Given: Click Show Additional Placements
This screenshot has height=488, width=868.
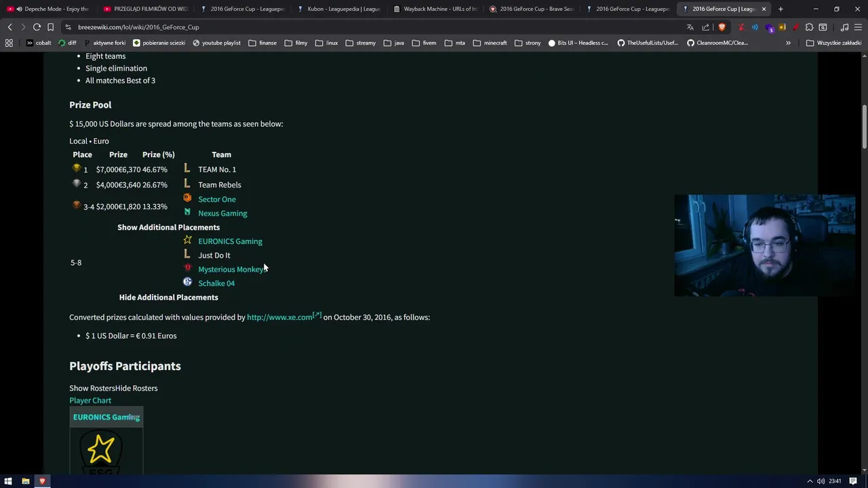Looking at the screenshot, I should [168, 227].
